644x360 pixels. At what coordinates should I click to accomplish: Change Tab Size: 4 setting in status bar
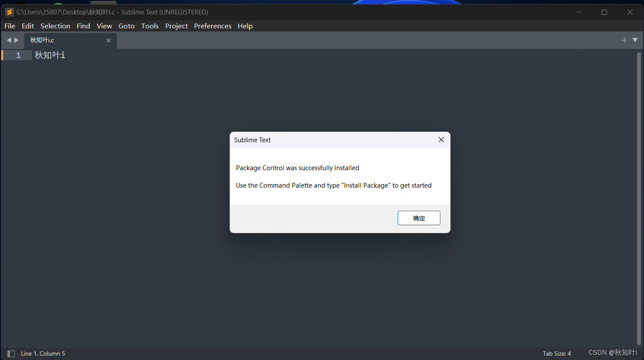(x=557, y=354)
